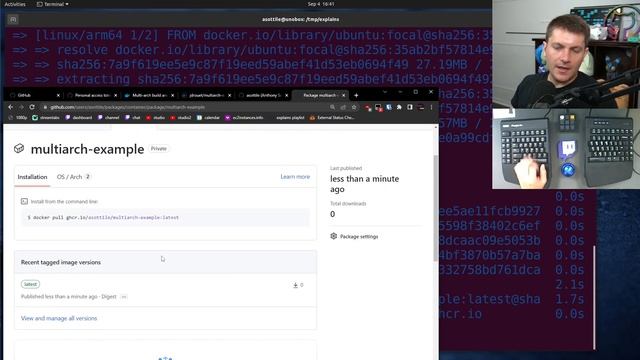Switch to the Personal access tokens tab

(92, 95)
